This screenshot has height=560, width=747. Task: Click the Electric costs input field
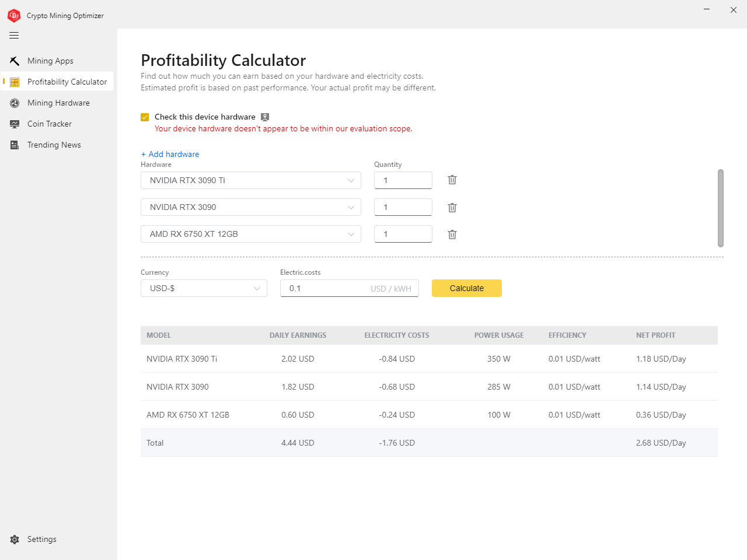coord(327,289)
